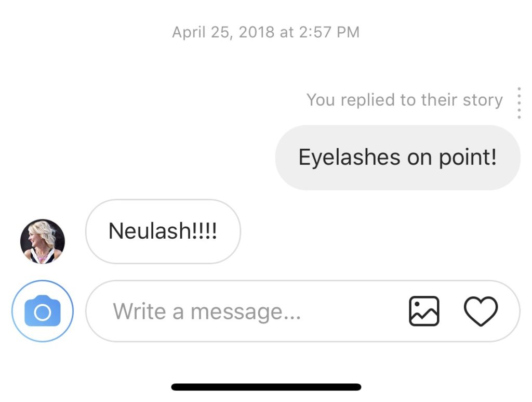This screenshot has width=532, height=402.
Task: Open the three-dot options for the story reply
Action: point(518,103)
